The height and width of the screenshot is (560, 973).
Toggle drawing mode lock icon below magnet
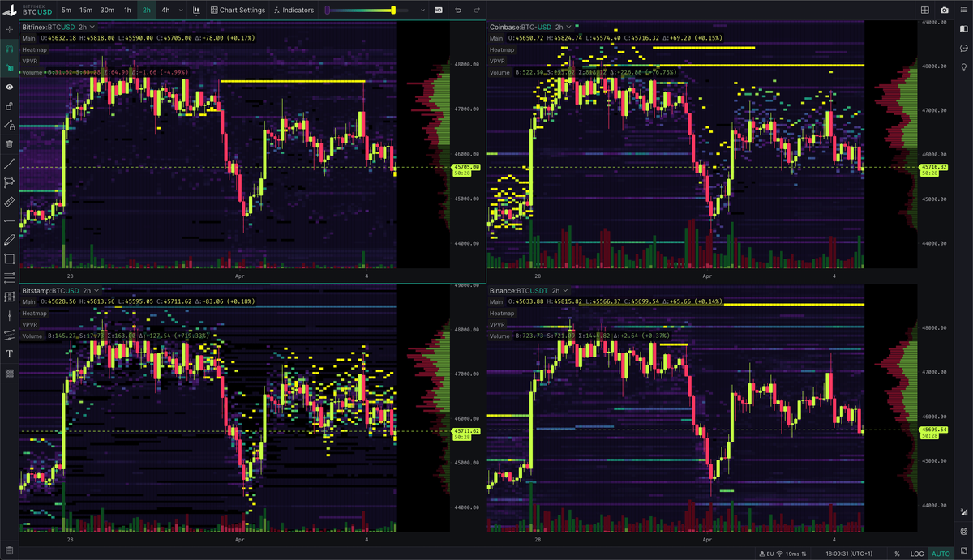pos(9,67)
